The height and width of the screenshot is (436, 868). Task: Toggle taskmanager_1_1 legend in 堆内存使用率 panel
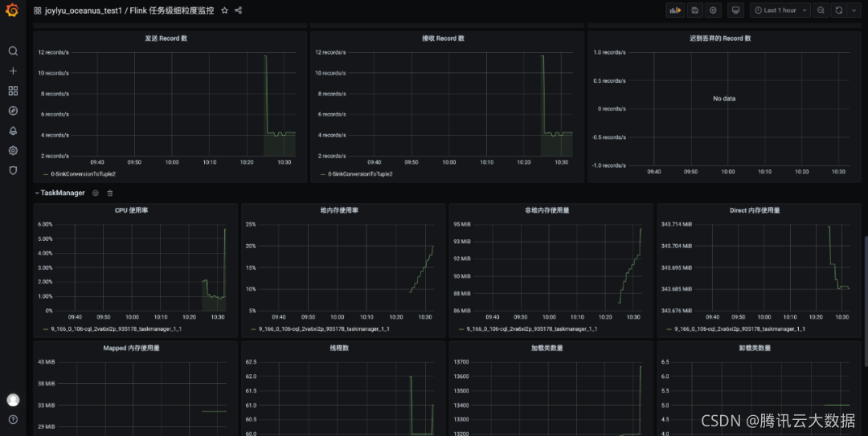click(324, 328)
